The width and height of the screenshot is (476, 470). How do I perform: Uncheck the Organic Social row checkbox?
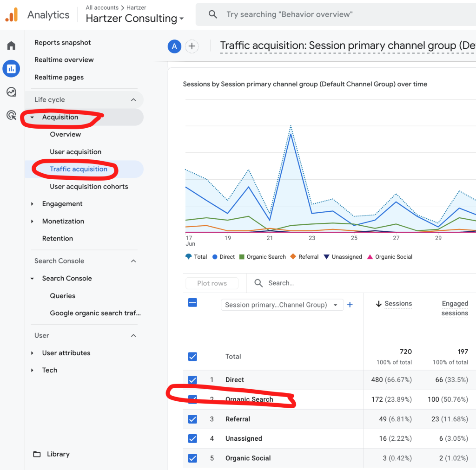click(192, 458)
